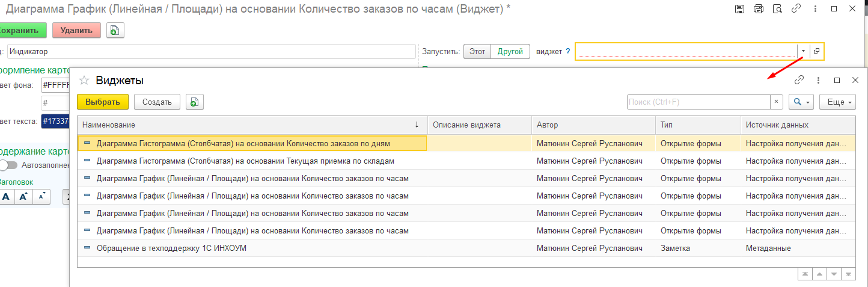Screen dimensions: 868x287
Task: Jump to last row with the list-end arrow
Action: (849, 274)
